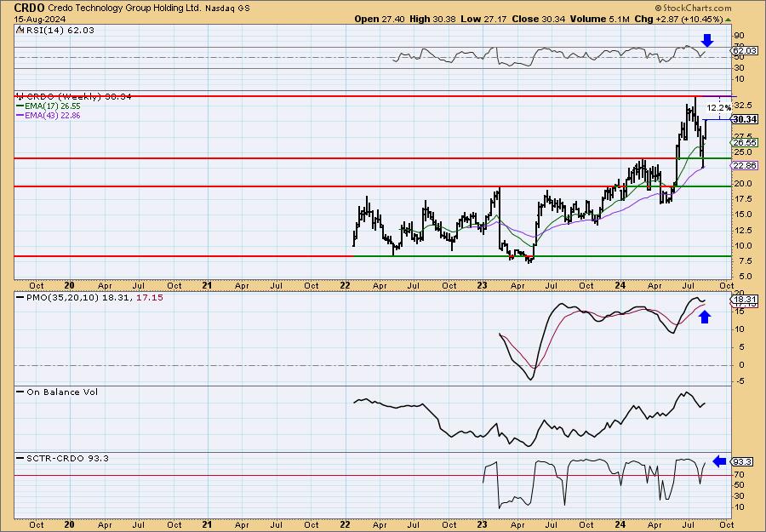Click the Volume 5.1M reading
766x532 pixels.
coord(602,19)
